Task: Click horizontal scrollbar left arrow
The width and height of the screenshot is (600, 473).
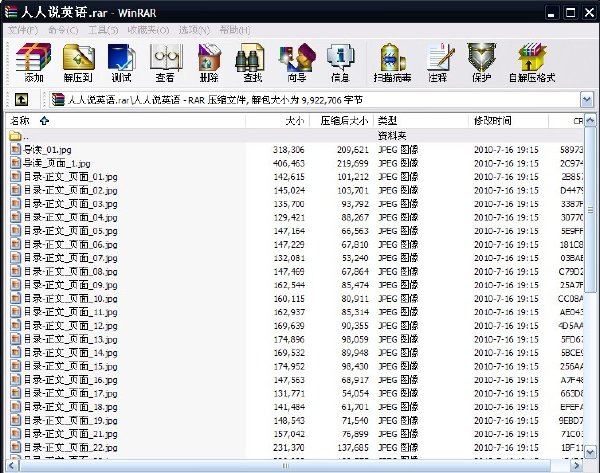Action: pyautogui.click(x=12, y=466)
